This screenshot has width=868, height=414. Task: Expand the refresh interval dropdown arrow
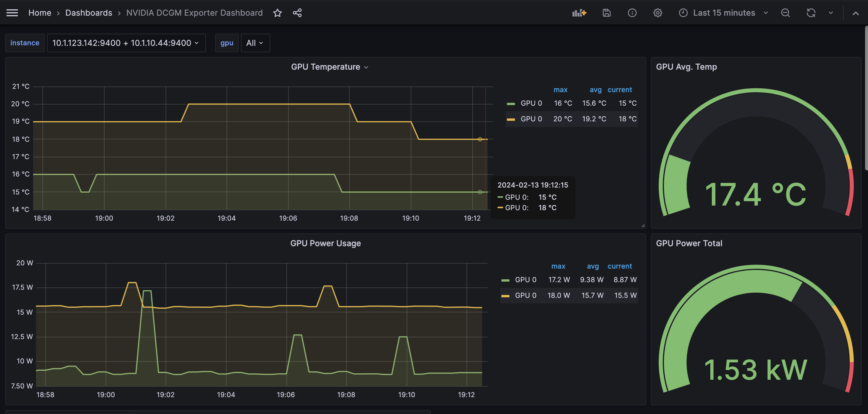tap(831, 13)
